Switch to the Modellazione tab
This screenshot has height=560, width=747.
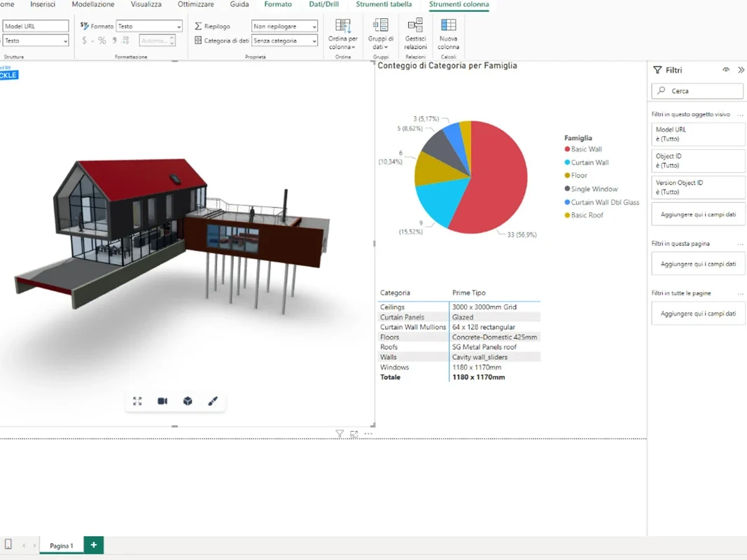pyautogui.click(x=93, y=4)
